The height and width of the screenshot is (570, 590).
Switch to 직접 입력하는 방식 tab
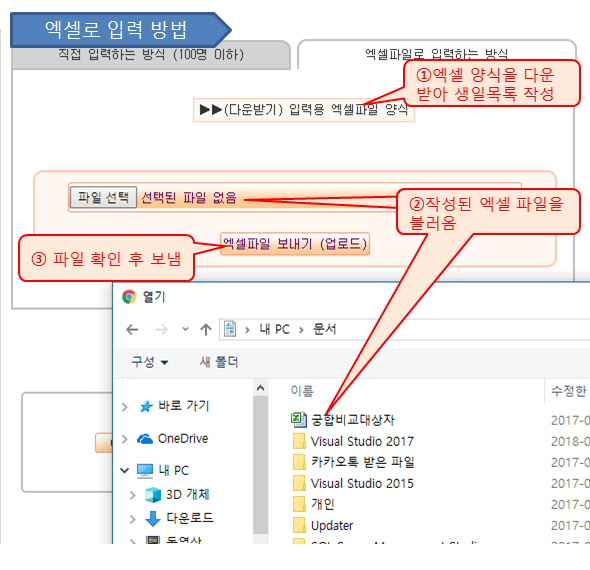(x=151, y=55)
